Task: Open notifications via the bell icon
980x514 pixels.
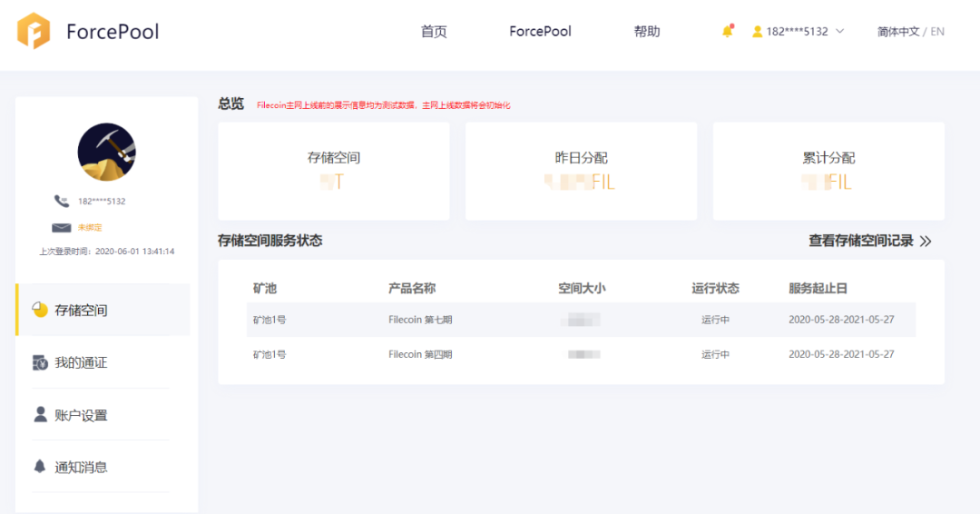Action: point(727,31)
